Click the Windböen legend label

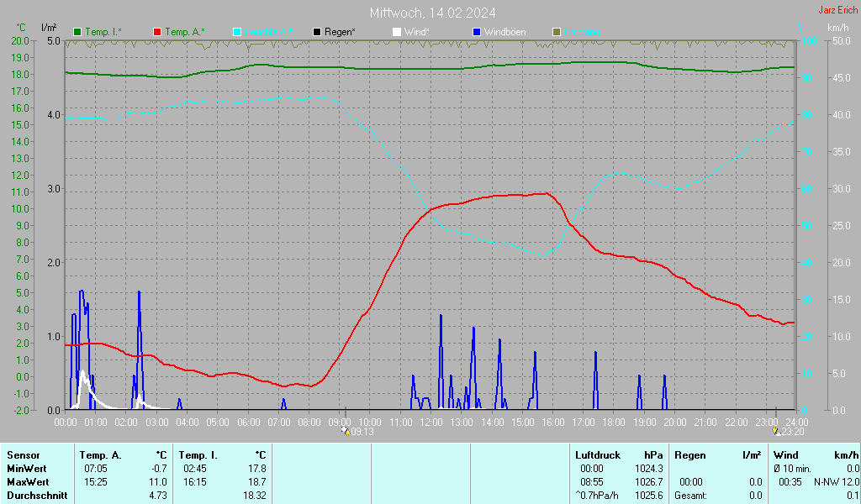click(505, 32)
